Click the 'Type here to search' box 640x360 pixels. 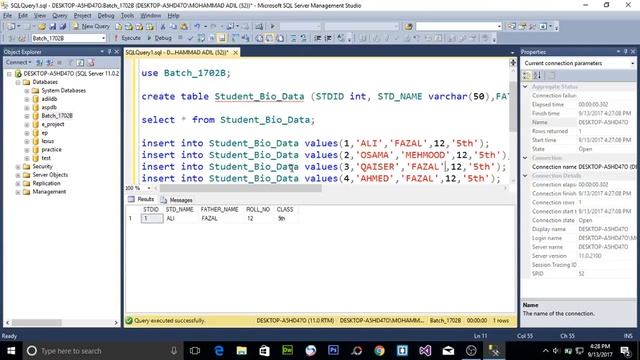coord(102,351)
